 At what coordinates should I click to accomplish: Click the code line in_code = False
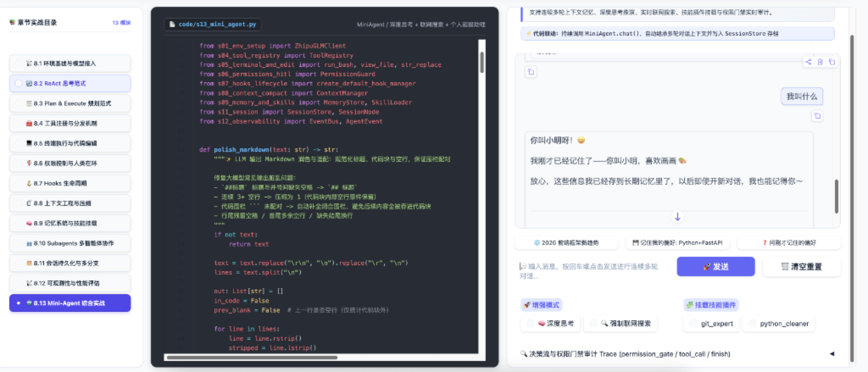tap(241, 300)
